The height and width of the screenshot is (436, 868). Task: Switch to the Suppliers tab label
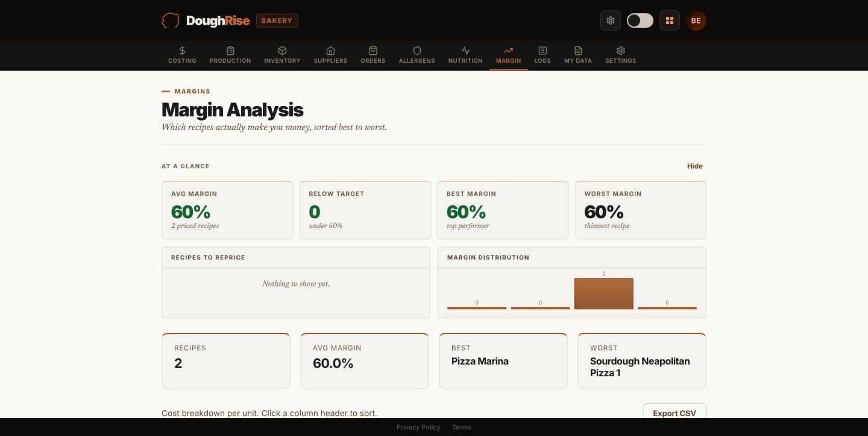tap(330, 61)
